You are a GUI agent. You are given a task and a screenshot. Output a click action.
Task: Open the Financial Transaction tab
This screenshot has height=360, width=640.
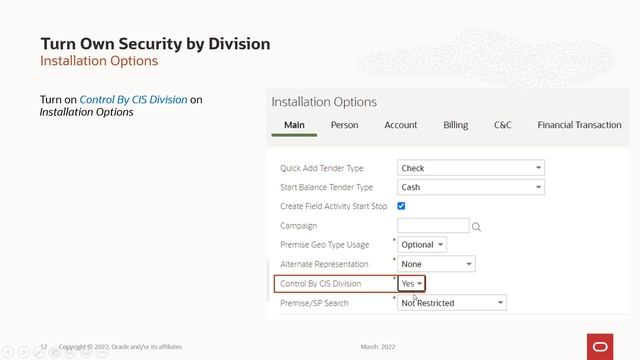tap(579, 125)
